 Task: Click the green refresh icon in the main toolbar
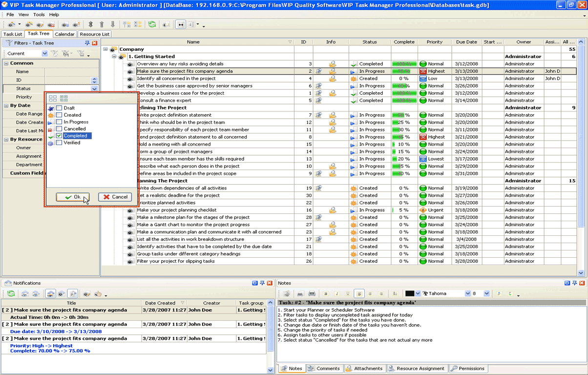pos(152,24)
